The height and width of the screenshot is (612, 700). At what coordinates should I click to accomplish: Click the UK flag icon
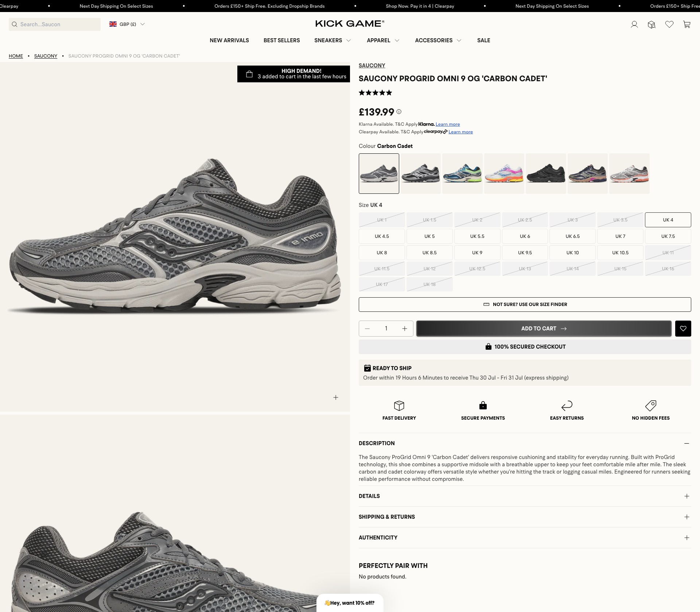113,24
